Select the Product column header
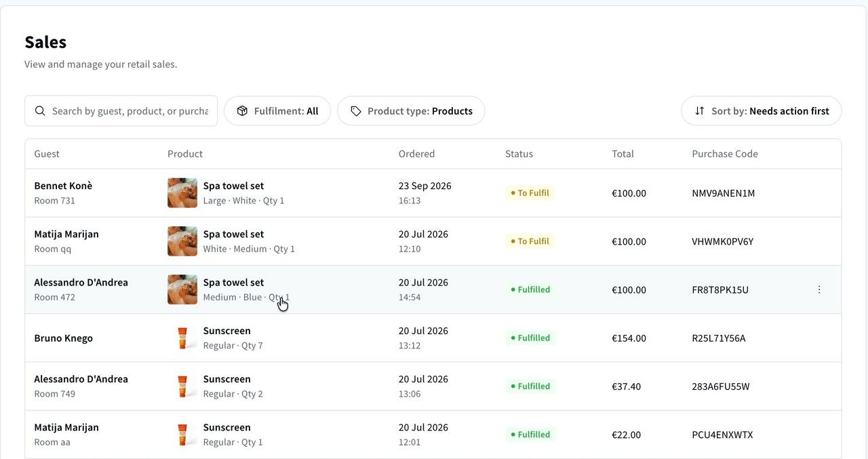Screen dimensions: 868x459 pos(185,154)
